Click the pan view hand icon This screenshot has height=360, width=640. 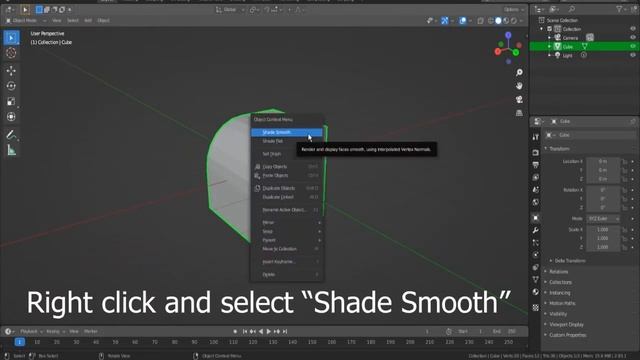click(519, 86)
